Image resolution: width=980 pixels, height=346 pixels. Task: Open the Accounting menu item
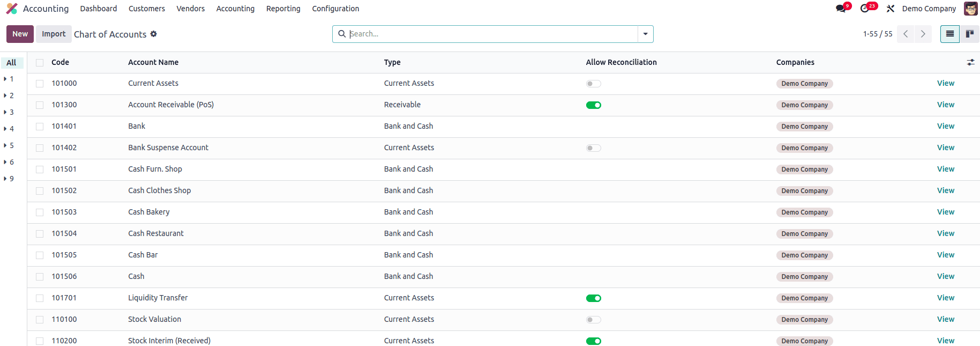pyautogui.click(x=235, y=9)
